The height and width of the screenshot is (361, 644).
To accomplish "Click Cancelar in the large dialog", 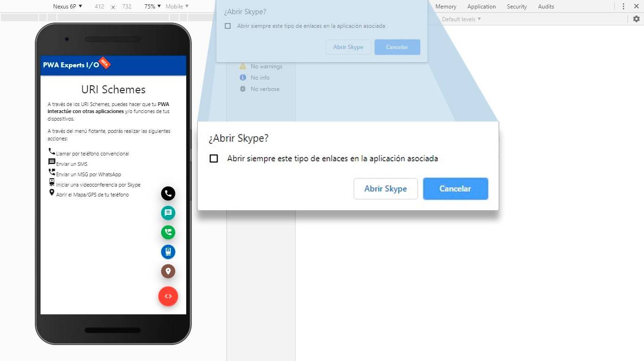I will point(455,189).
